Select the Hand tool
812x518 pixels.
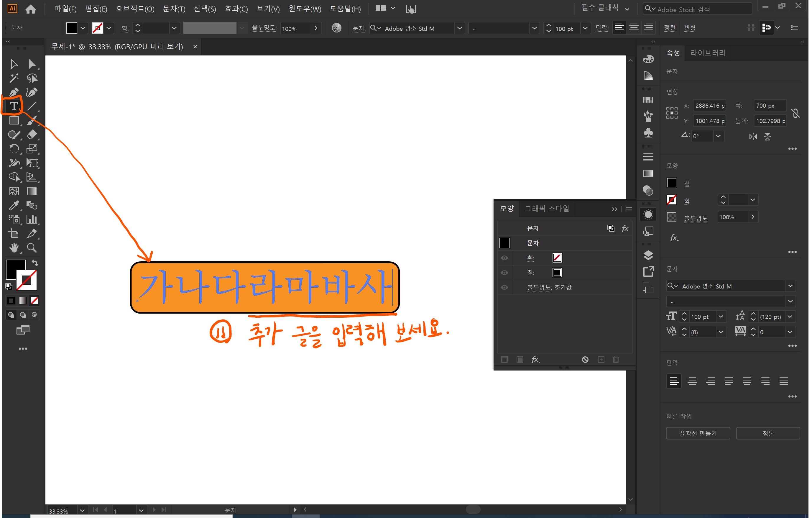(x=14, y=248)
